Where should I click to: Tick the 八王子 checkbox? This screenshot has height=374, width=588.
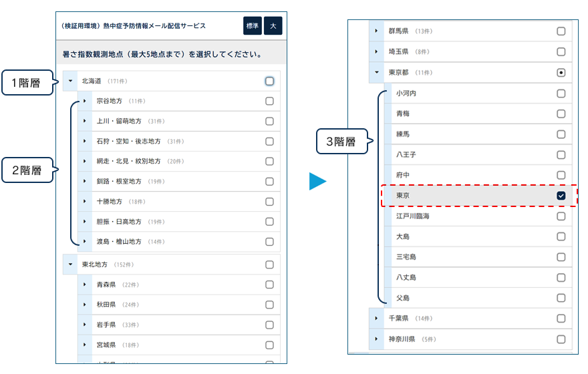point(561,154)
